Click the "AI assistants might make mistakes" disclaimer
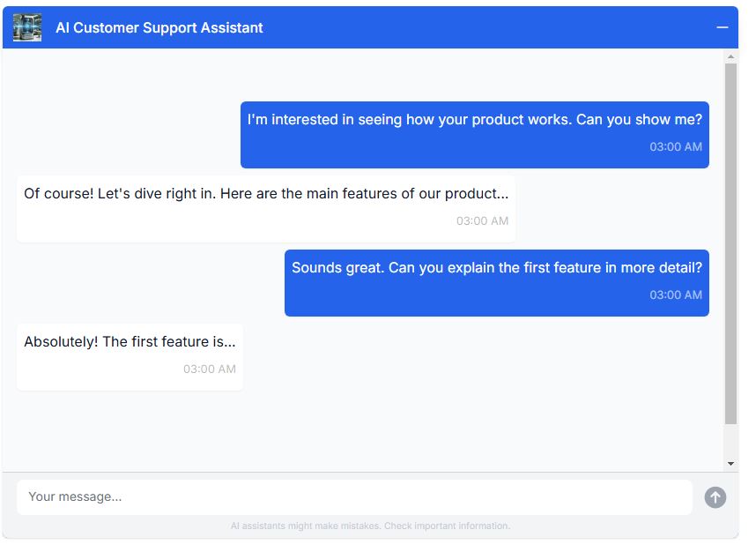This screenshot has width=756, height=552. click(x=370, y=526)
